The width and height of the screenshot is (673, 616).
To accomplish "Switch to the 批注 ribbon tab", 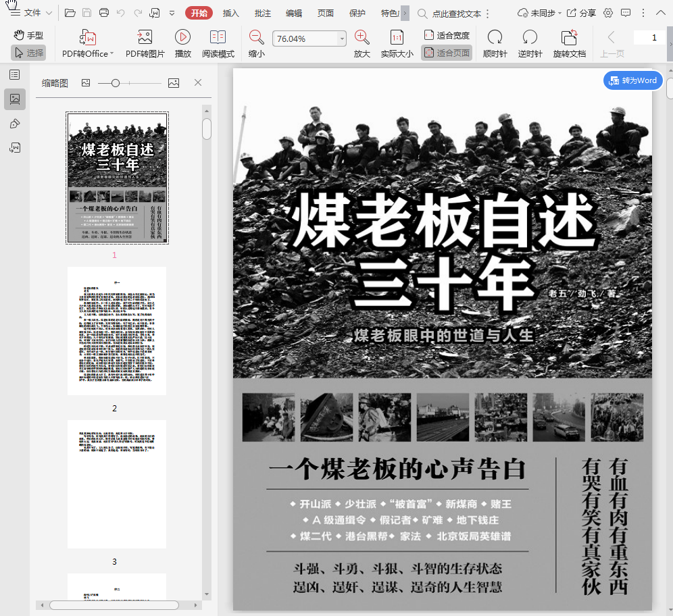I will [x=263, y=13].
